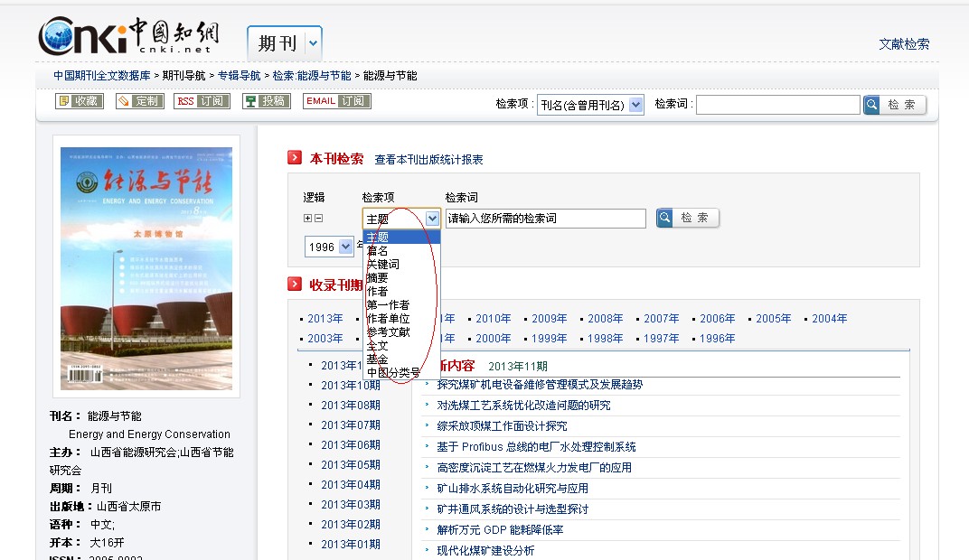Open 中国期刊全文数据库 breadcrumb link

point(102,75)
